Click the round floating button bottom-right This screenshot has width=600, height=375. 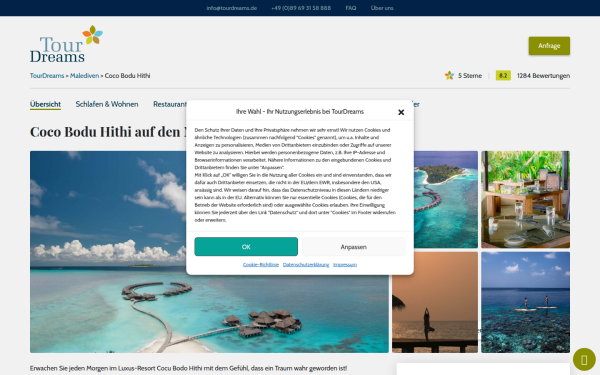pyautogui.click(x=584, y=360)
